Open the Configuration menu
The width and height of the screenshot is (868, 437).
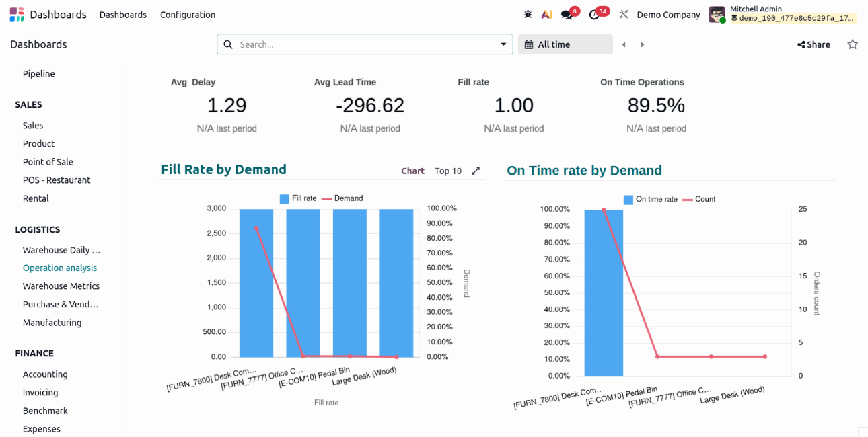(x=188, y=15)
